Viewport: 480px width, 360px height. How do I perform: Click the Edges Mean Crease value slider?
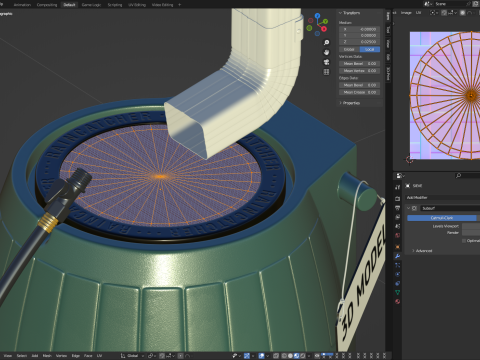[360, 92]
